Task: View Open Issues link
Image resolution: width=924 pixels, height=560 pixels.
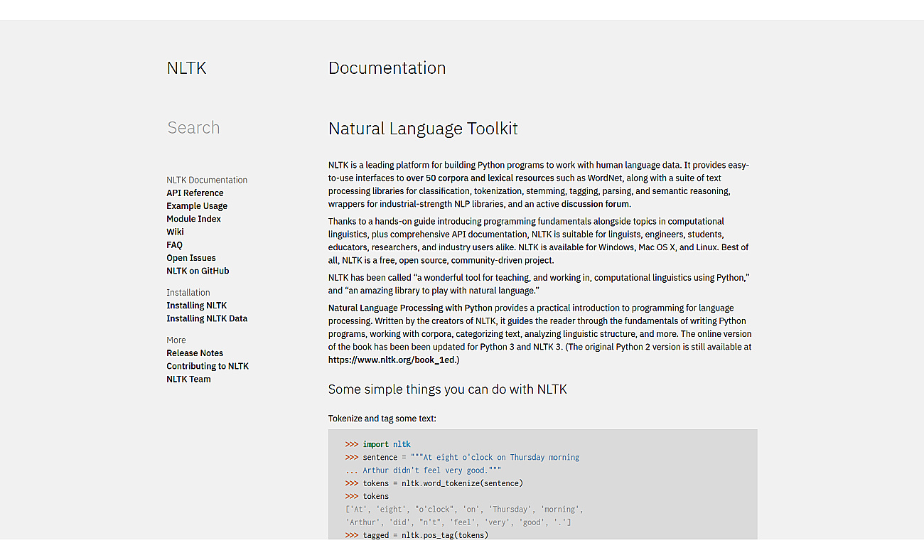Action: pos(191,258)
